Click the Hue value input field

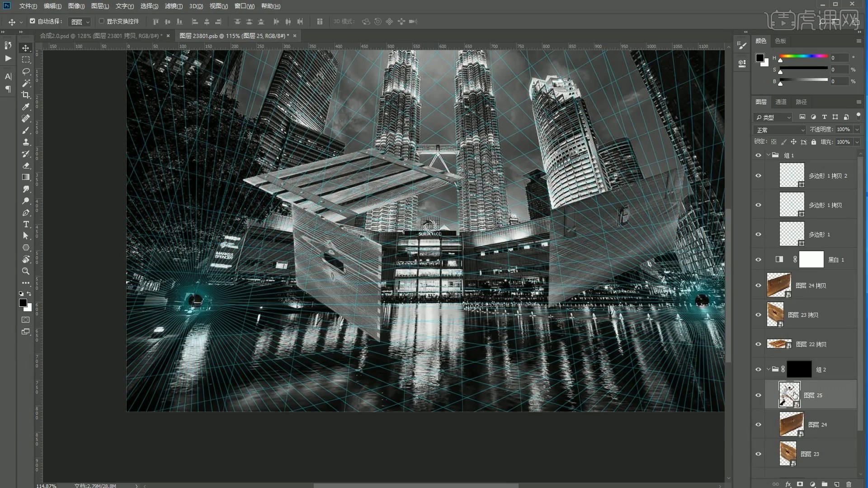(839, 58)
